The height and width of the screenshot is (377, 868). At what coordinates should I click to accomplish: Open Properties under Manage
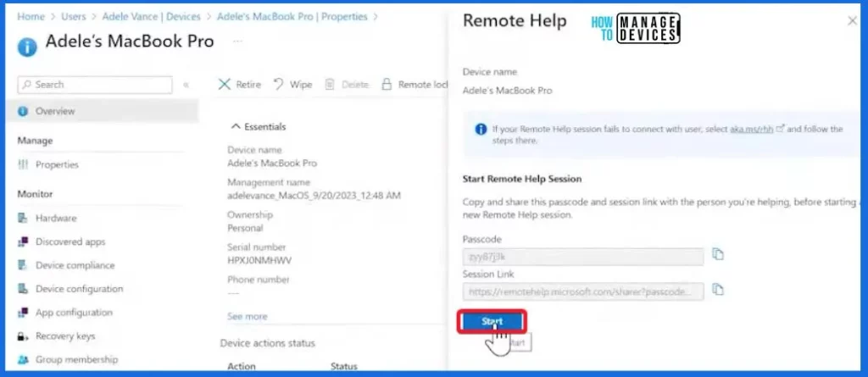pos(57,165)
